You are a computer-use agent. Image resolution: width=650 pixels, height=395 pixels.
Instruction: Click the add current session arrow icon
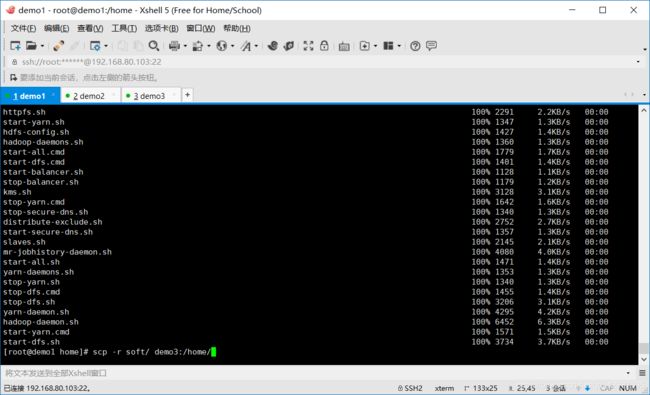(x=14, y=78)
